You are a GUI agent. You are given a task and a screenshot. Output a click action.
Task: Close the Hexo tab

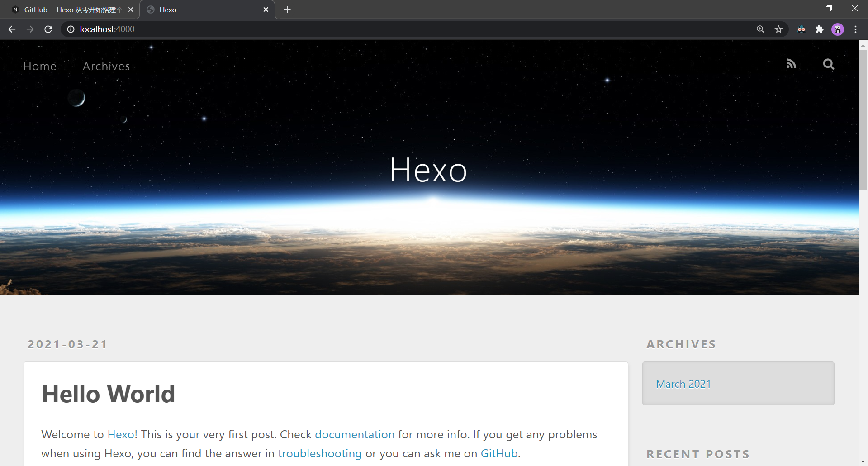[x=266, y=10]
